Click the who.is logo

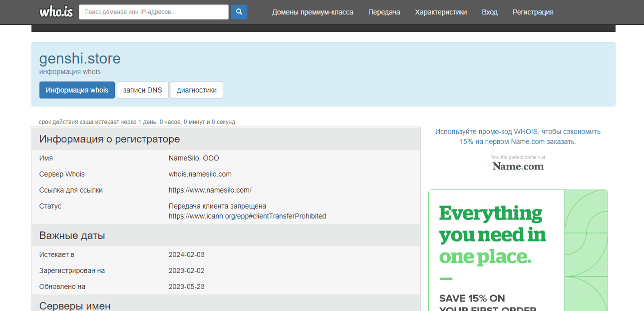click(56, 12)
